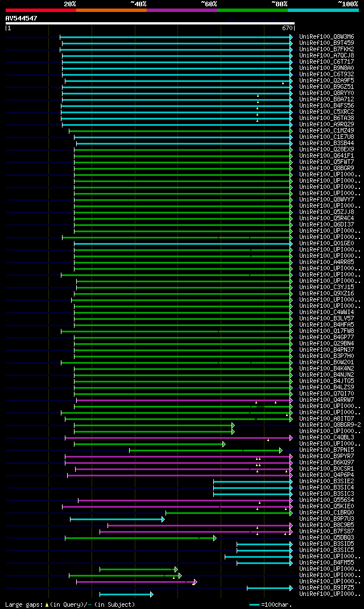The image size is (364, 609).
Task: Select UniRef100_B9P7U3 in the hit list
Action: coord(326,519)
